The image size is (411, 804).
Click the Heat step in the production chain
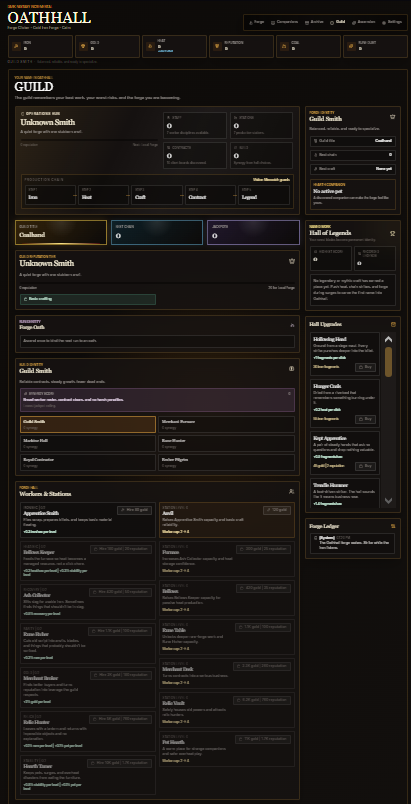pyautogui.click(x=103, y=195)
